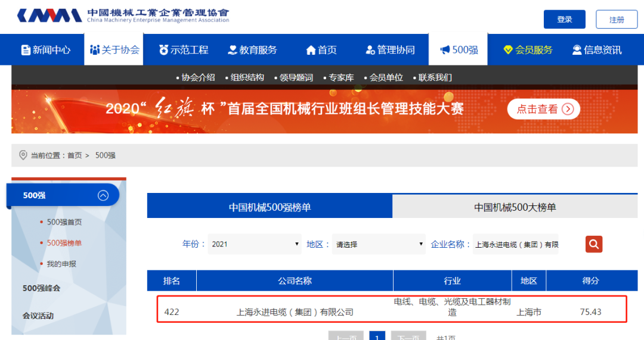
Task: Switch to 中国机械500大榜单 tab
Action: [x=515, y=207]
